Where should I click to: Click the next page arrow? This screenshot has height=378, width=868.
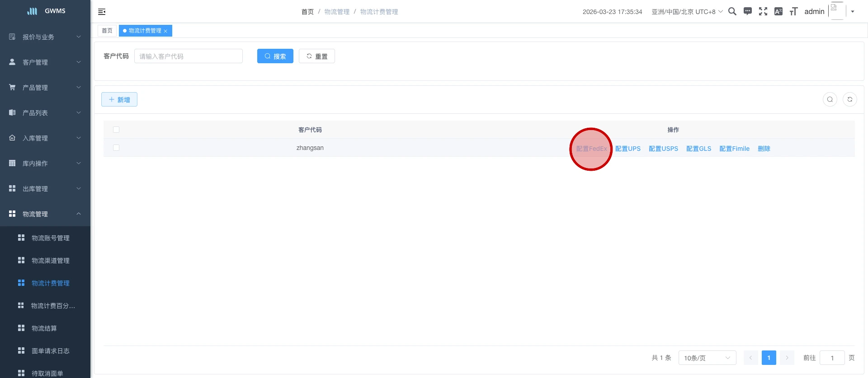tap(787, 358)
